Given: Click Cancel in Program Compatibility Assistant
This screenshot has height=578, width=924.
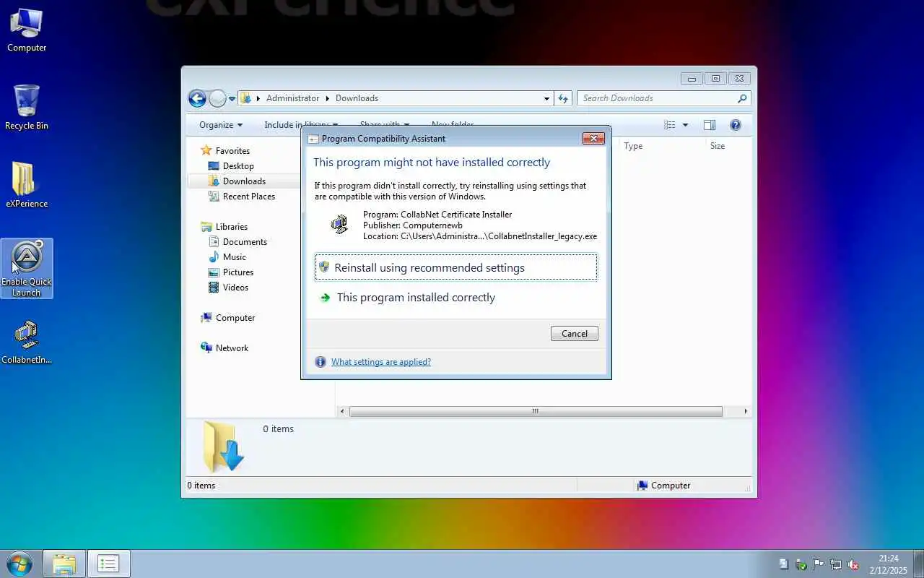Looking at the screenshot, I should point(575,334).
